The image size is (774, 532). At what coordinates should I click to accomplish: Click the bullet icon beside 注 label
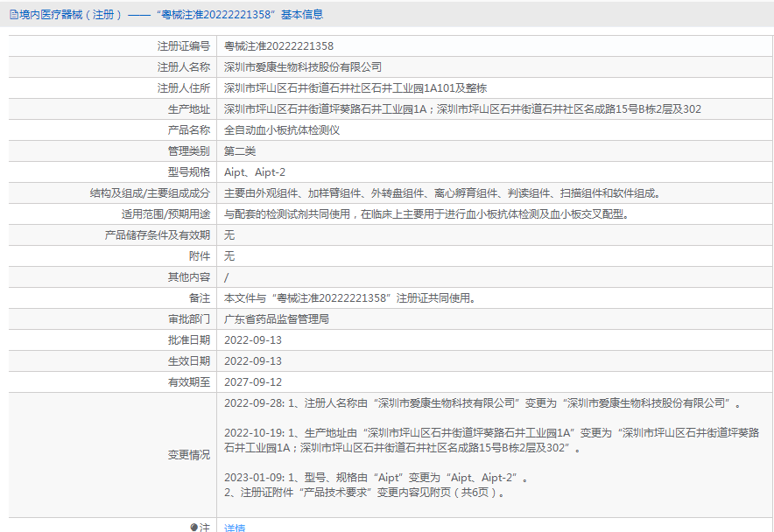point(194,527)
